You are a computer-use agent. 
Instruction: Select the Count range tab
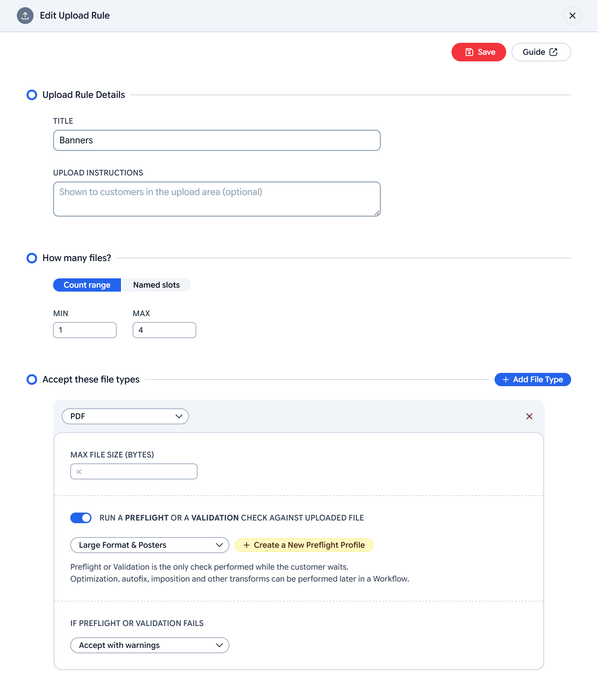click(87, 285)
